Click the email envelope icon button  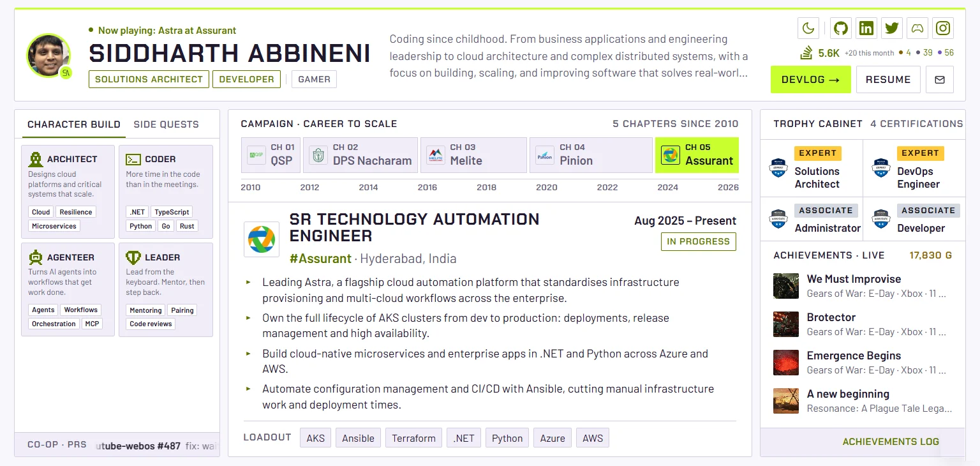939,80
